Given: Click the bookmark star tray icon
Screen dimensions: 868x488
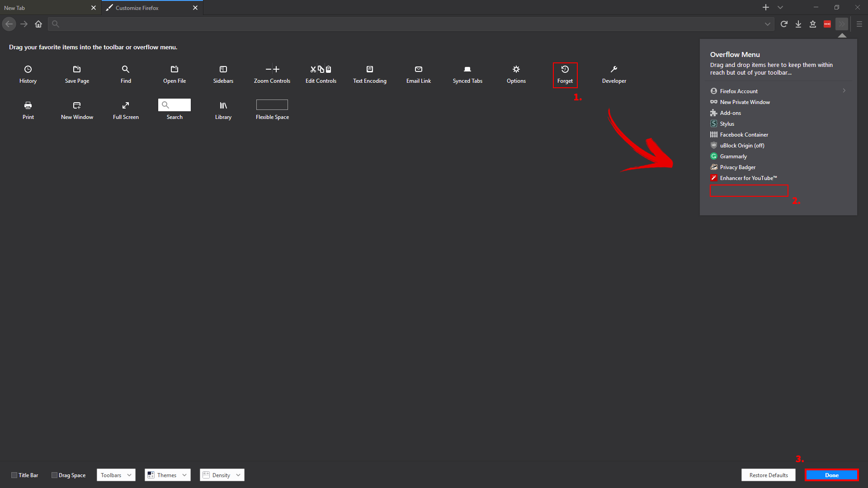Looking at the screenshot, I should tap(813, 24).
